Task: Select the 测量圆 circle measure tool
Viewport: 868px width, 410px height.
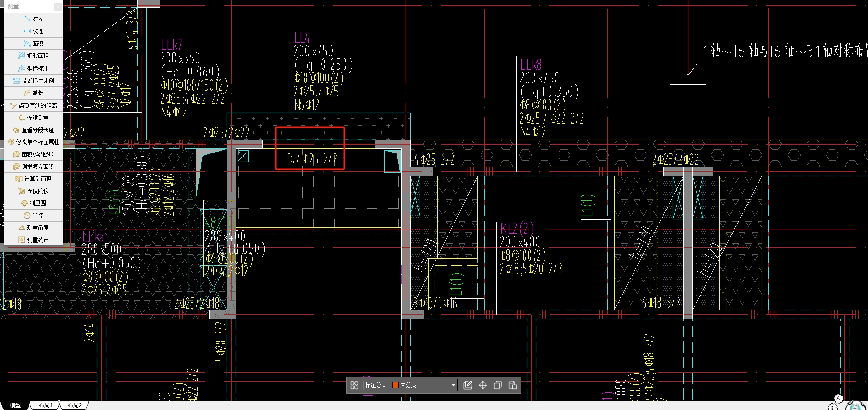Action: (33, 203)
